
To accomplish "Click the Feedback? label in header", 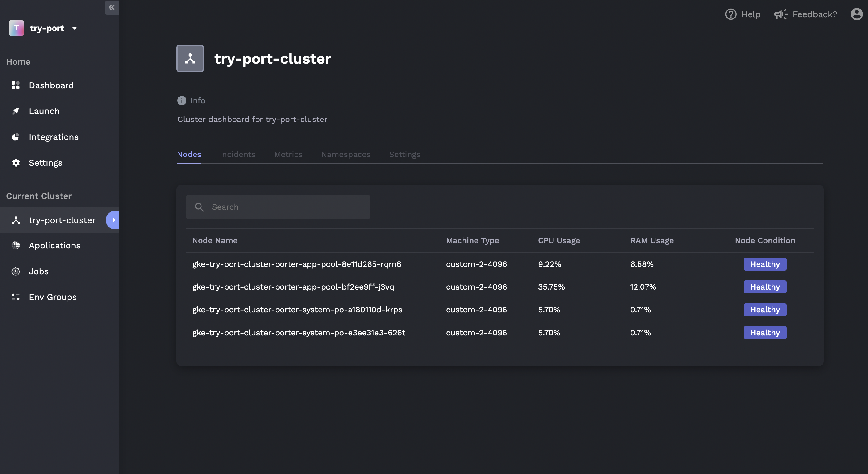I will 815,14.
